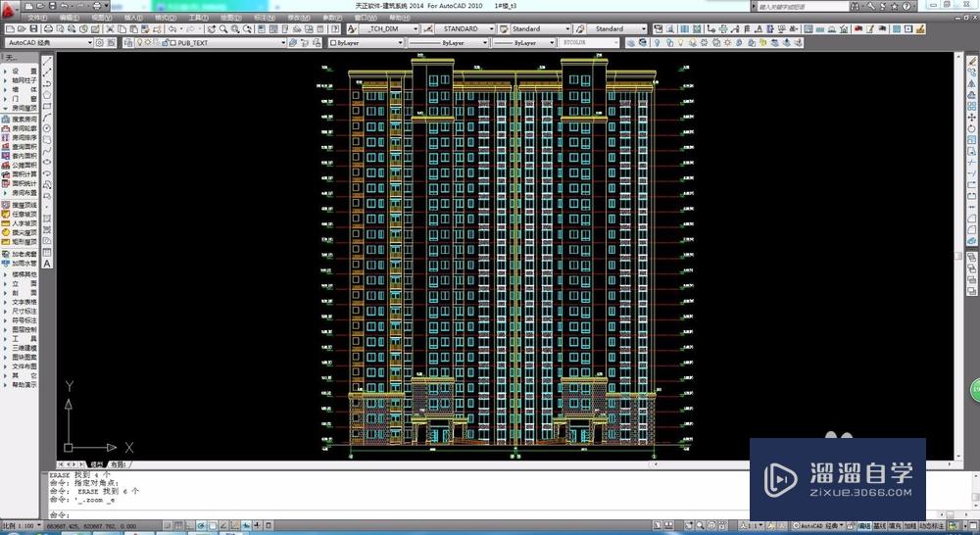Select the multiline Text A tool
Viewport: 980px width, 535px height.
tap(47, 264)
